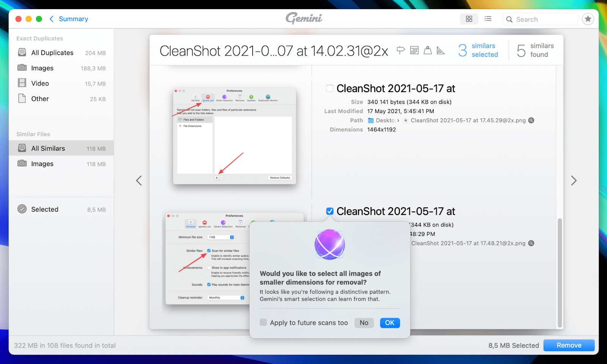Open the star favorites button
Viewport: 607px width, 364px height.
tap(588, 19)
